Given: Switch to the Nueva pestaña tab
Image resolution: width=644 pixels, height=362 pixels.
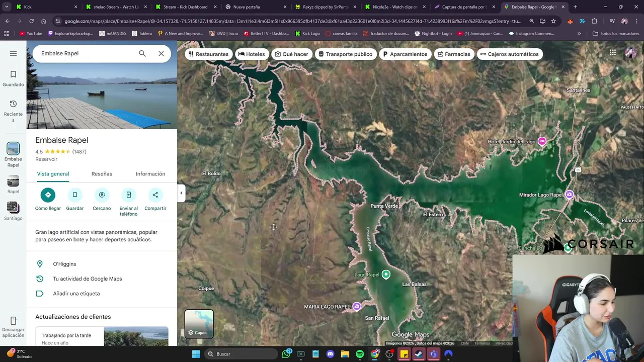Looking at the screenshot, I should click(255, 7).
